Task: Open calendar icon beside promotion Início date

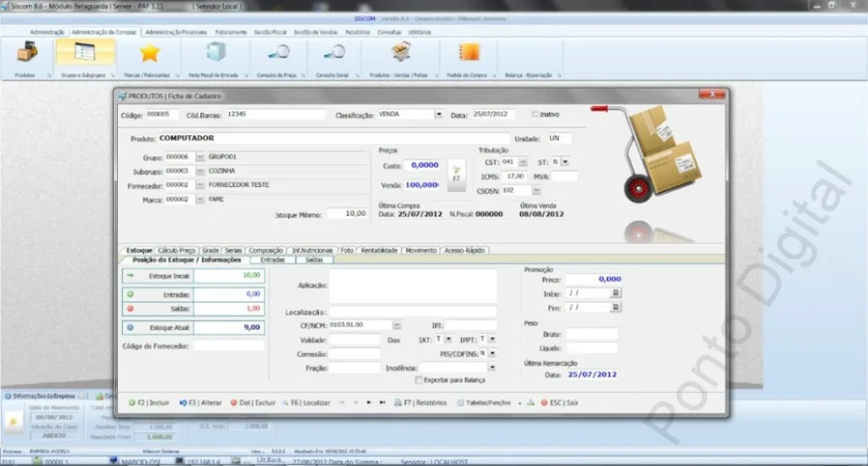Action: click(615, 293)
